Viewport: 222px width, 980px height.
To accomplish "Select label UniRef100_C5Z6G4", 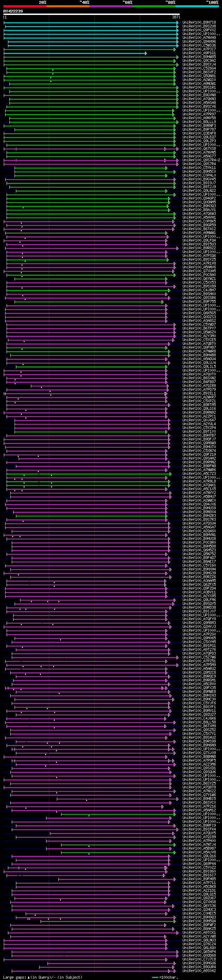I will (x=199, y=68).
